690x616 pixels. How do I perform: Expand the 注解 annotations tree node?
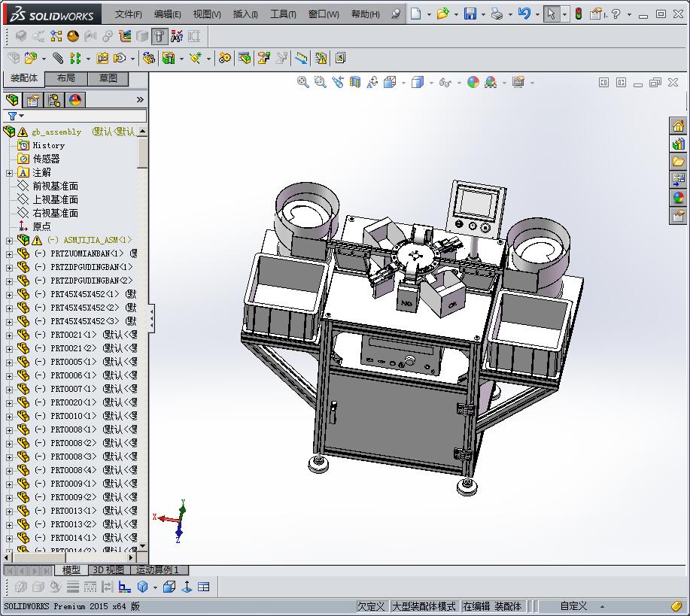coord(9,173)
